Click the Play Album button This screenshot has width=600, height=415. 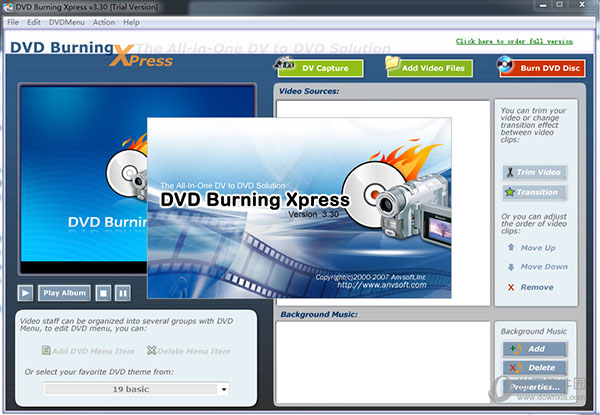coord(64,293)
